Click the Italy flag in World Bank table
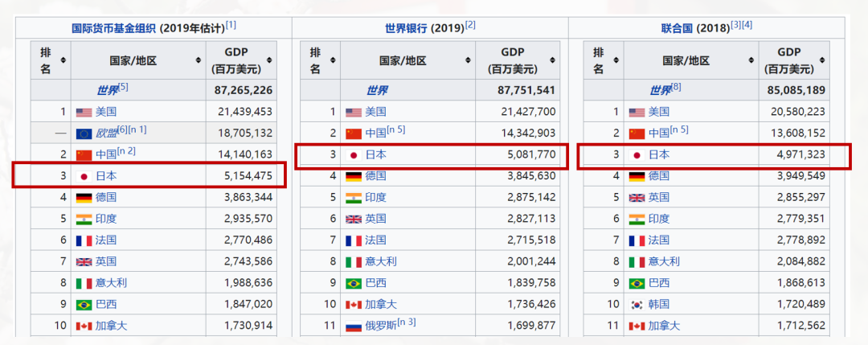The image size is (868, 345). [x=353, y=262]
